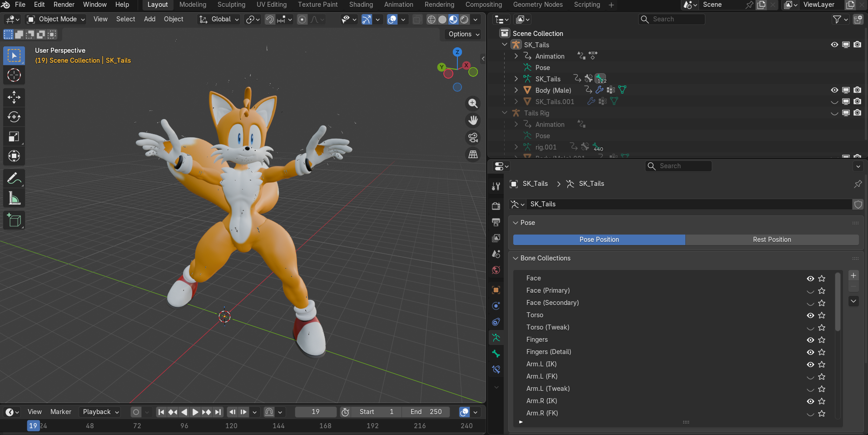The width and height of the screenshot is (868, 435).
Task: Select the Add Cube tool
Action: coord(14,220)
